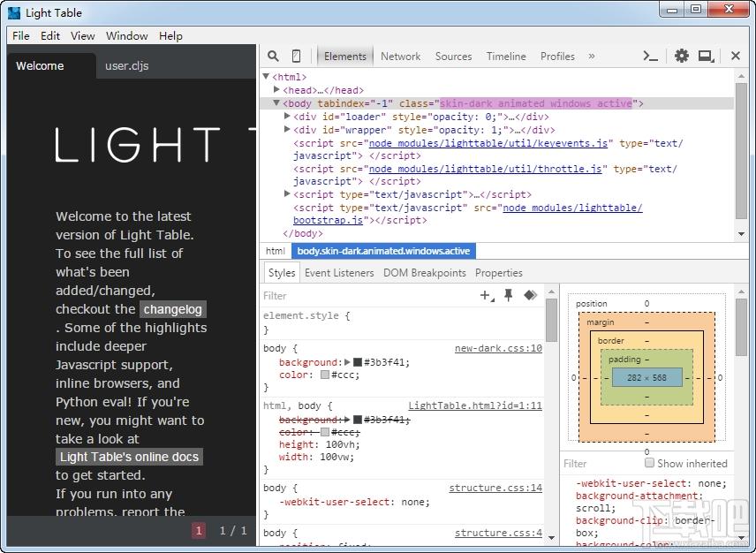Select the html breadcrumb
This screenshot has height=553, width=756.
pos(276,251)
